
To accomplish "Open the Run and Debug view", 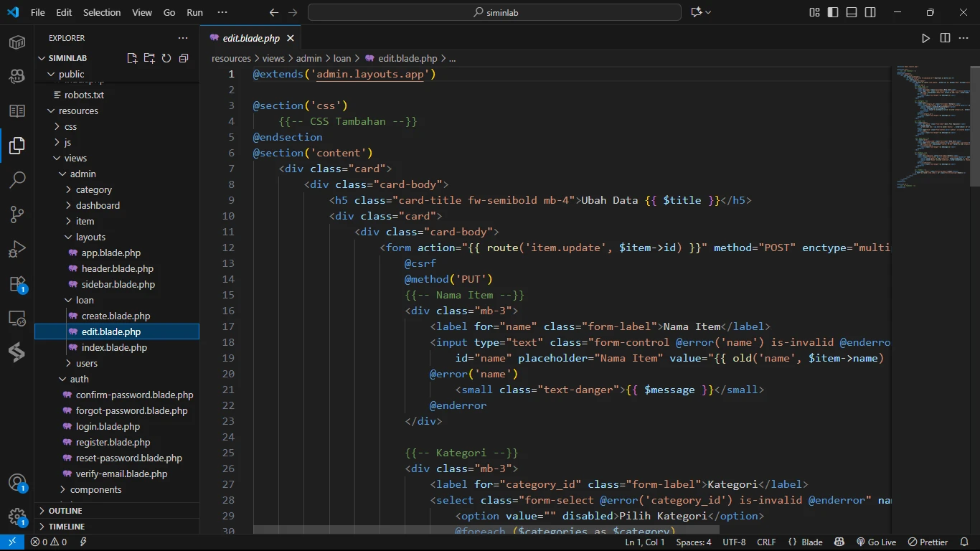I will pyautogui.click(x=17, y=249).
